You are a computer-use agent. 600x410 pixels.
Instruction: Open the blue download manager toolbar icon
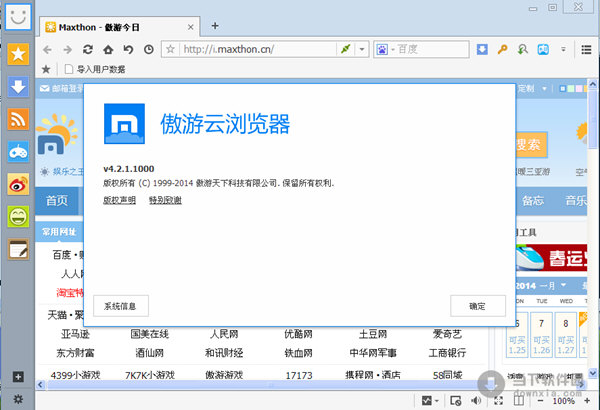coord(482,49)
